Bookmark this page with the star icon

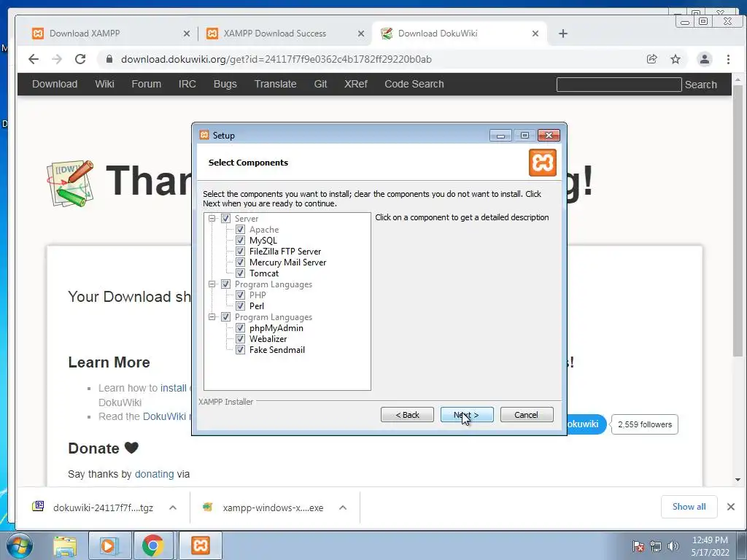click(x=676, y=59)
